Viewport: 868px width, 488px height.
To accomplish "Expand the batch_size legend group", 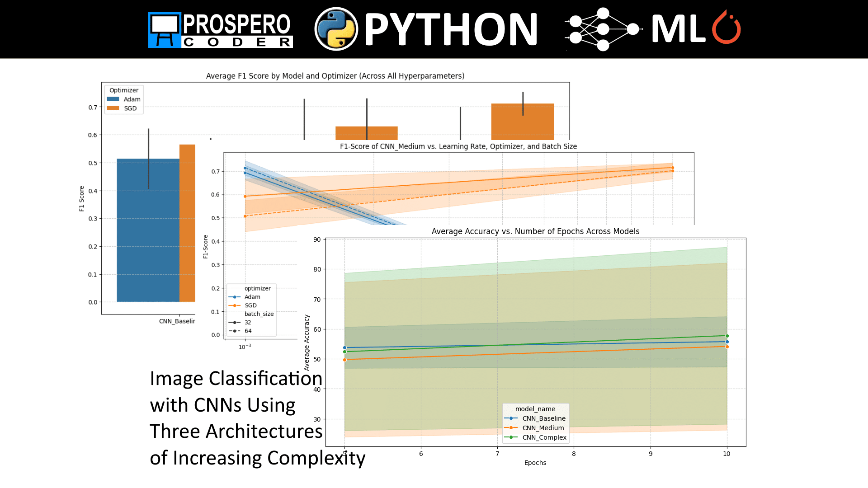I will (259, 314).
